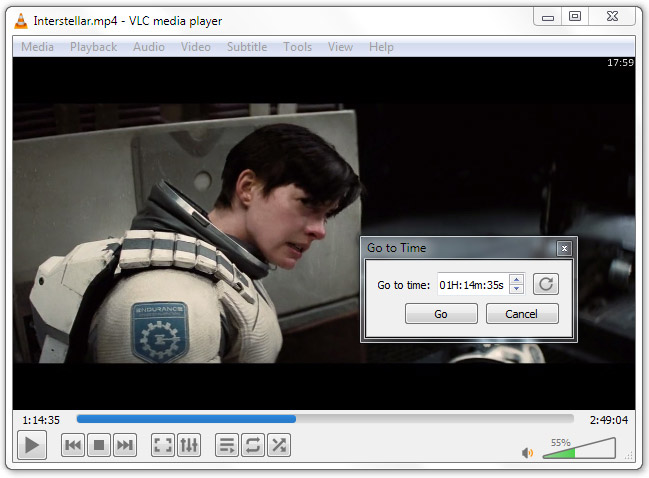Image resolution: width=649 pixels, height=478 pixels.
Task: Click the video seek progress bar
Action: (325, 420)
